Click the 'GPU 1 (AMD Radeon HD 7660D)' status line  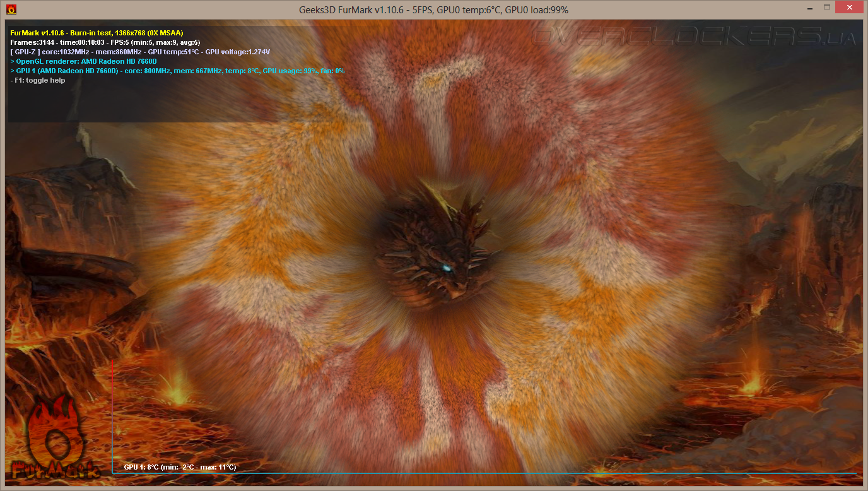pyautogui.click(x=177, y=71)
